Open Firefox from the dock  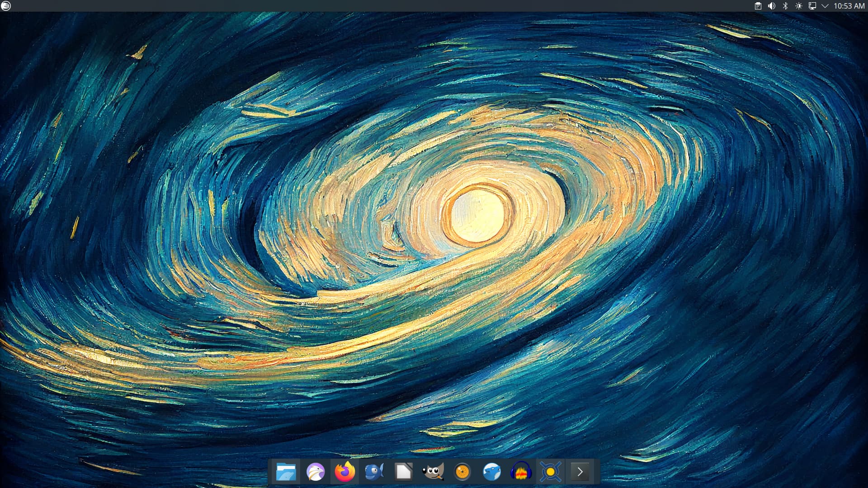pos(344,472)
